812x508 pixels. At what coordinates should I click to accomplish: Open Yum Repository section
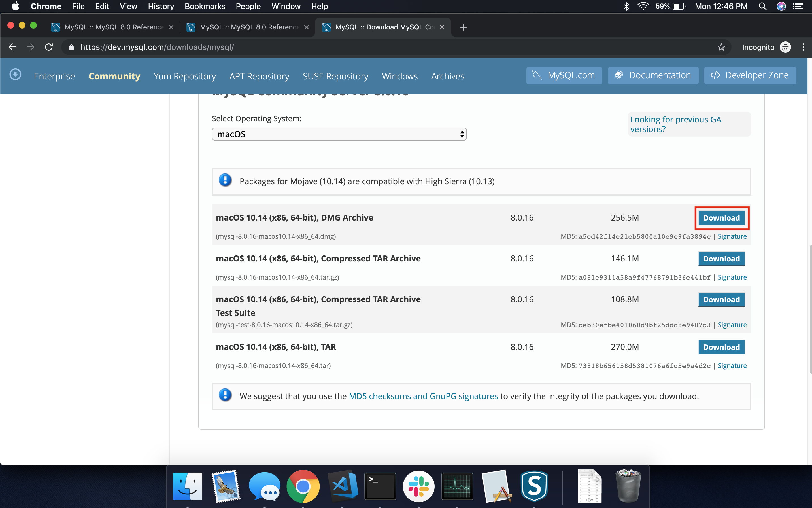184,75
